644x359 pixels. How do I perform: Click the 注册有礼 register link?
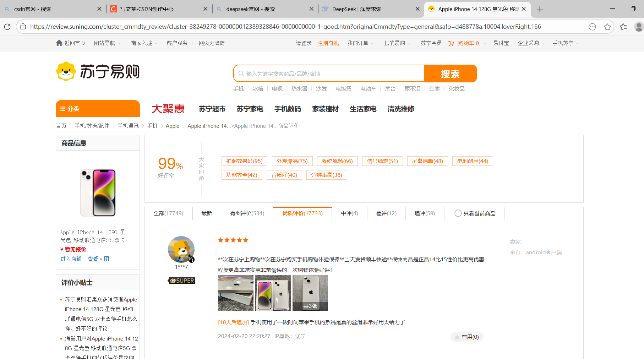click(328, 43)
